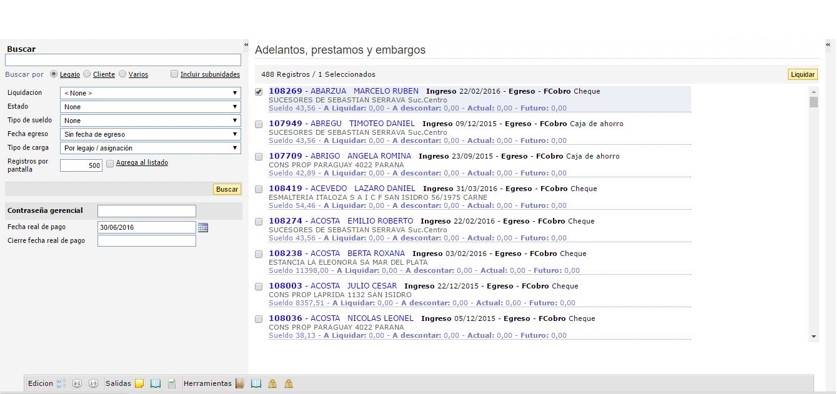
Task: Click the Liquidar button
Action: point(803,75)
